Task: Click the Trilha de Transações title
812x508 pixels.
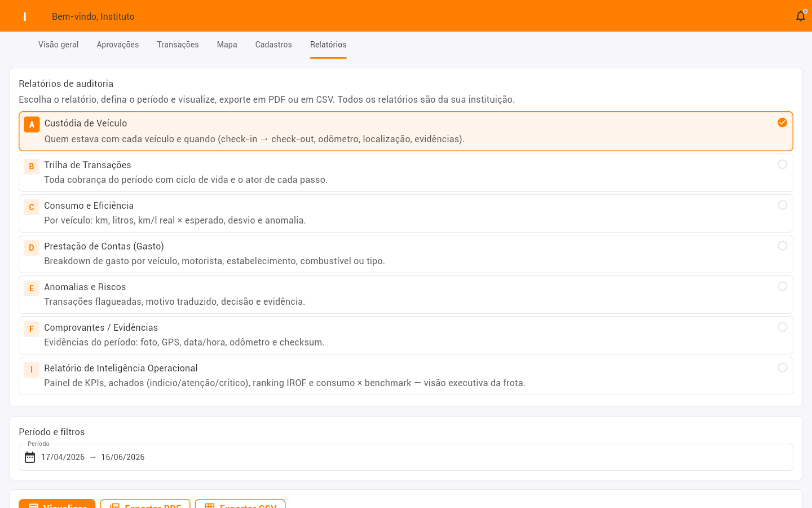Action: (x=87, y=165)
